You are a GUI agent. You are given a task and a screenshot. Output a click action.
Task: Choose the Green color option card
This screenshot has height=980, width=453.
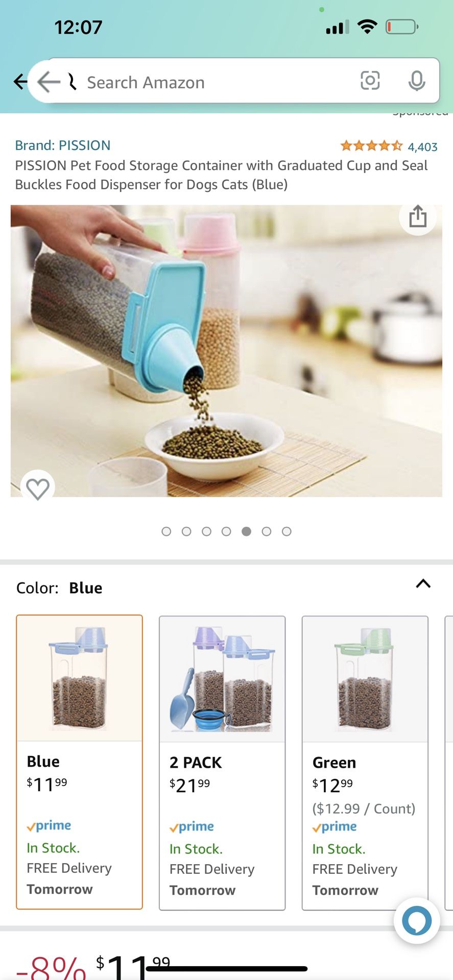coord(365,763)
